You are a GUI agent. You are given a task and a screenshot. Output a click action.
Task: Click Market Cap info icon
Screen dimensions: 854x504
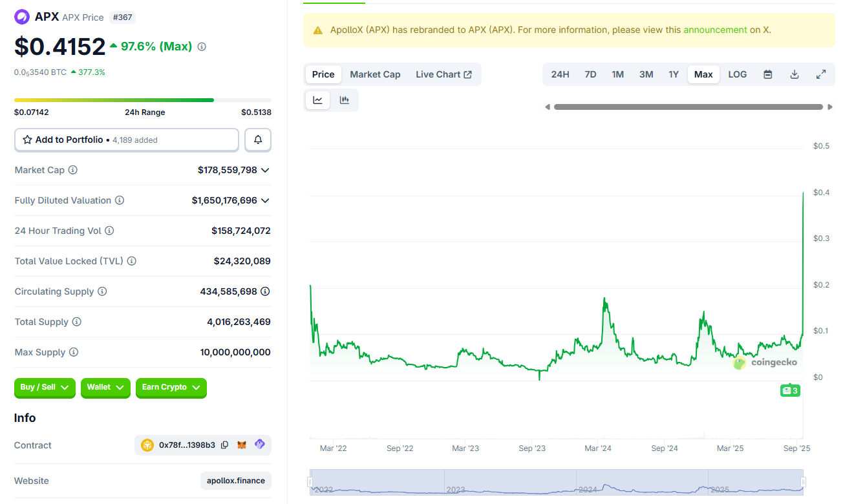pos(73,170)
